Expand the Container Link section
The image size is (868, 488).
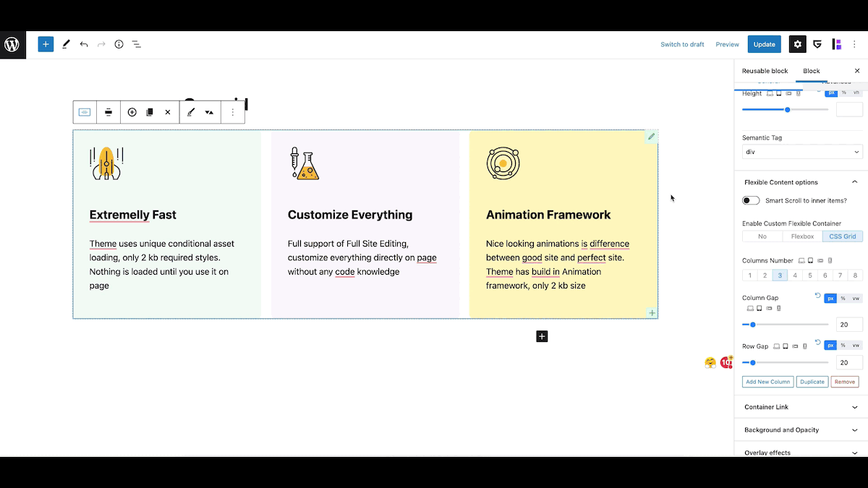point(799,406)
